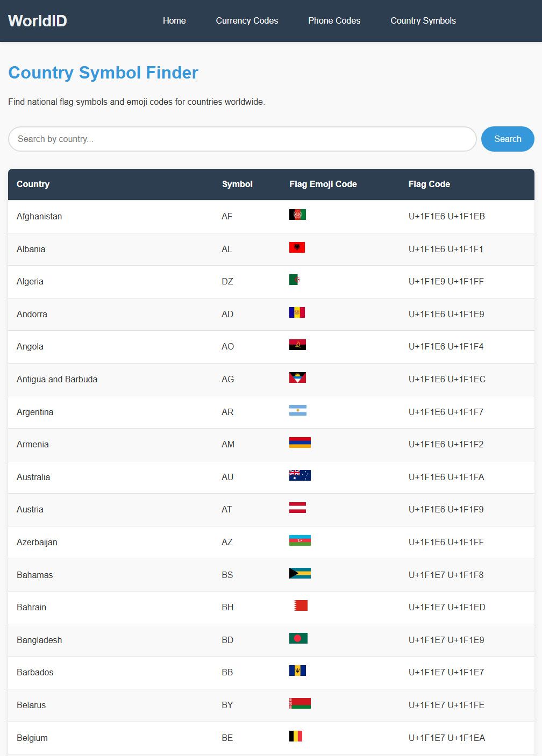Go to Currency Codes page
Screen dimensions: 542x756
pos(247,21)
